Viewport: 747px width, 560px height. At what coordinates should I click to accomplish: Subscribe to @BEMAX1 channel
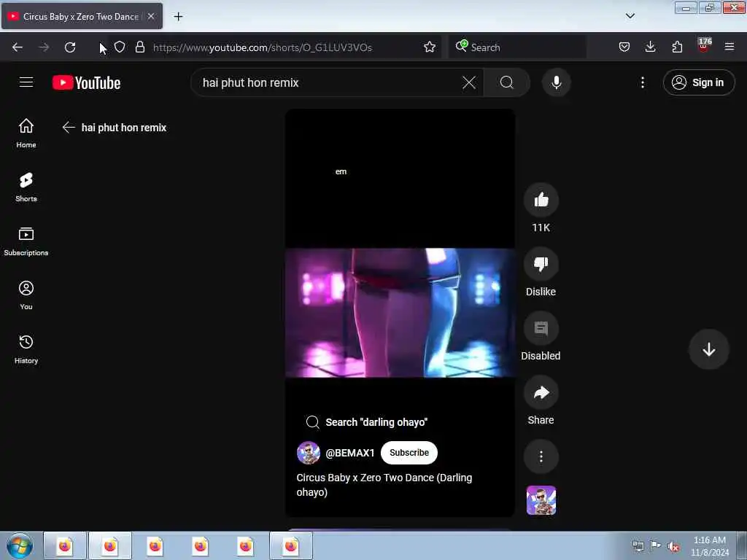click(409, 452)
